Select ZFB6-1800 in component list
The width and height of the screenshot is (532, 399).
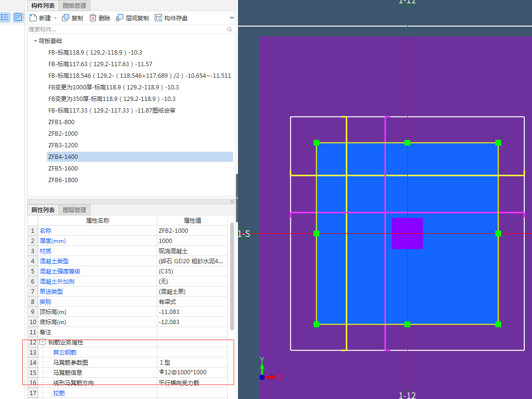[x=63, y=180]
